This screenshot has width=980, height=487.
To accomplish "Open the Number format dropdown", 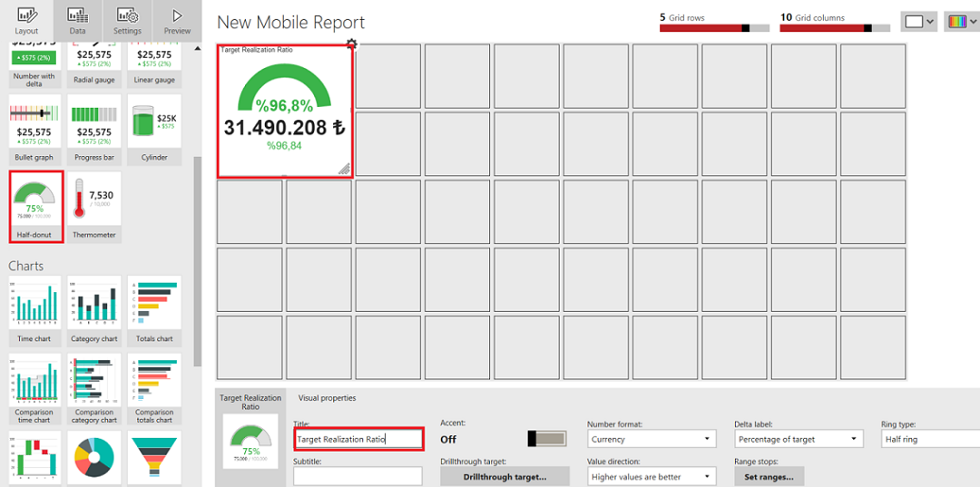I will [x=652, y=439].
